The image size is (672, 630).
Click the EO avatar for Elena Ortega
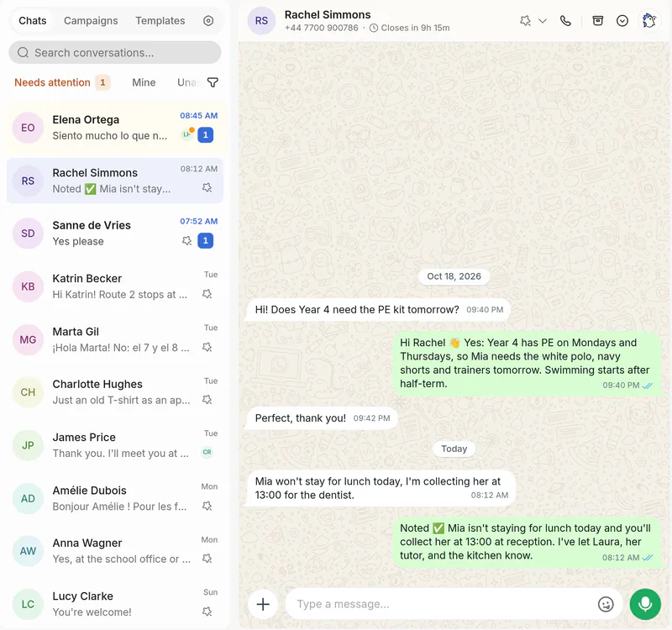(28, 128)
